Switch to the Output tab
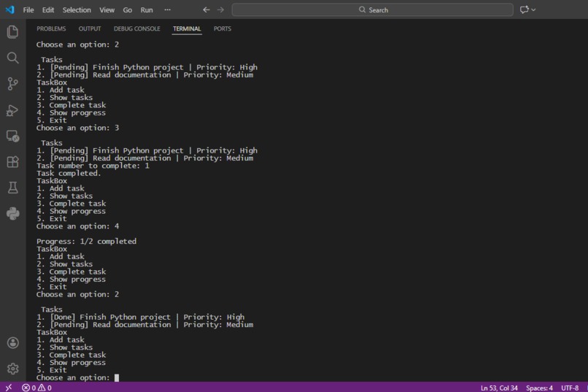This screenshot has height=392, width=588. click(90, 29)
